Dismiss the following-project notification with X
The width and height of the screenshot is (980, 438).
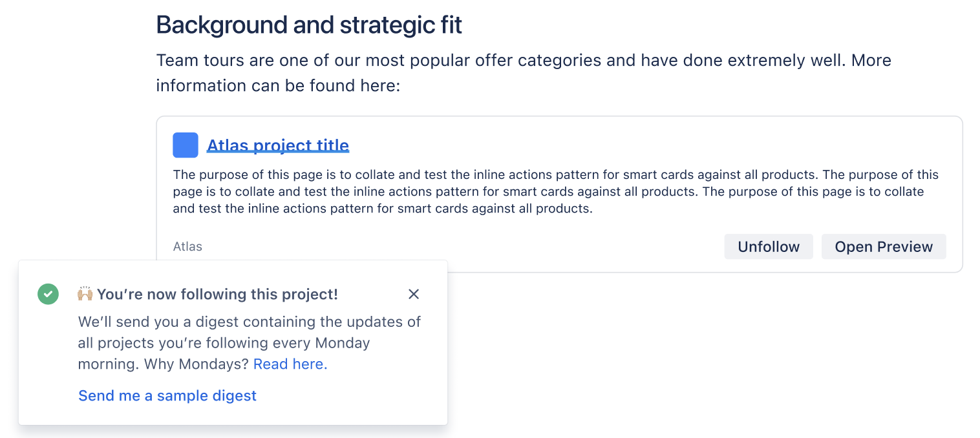coord(414,294)
